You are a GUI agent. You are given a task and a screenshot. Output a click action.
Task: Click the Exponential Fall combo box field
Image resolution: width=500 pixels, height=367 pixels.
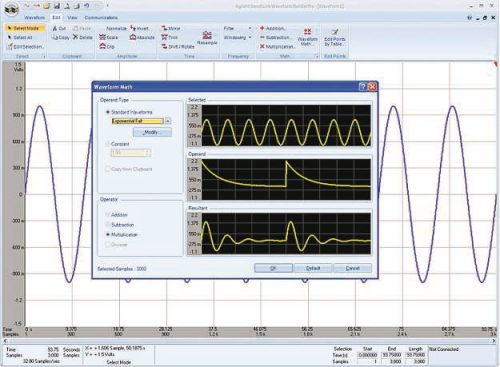138,121
